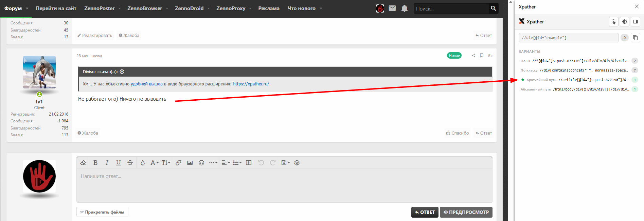The width and height of the screenshot is (644, 221).
Task: Expand the ZennoPoster dropdown arrow
Action: [x=120, y=8]
